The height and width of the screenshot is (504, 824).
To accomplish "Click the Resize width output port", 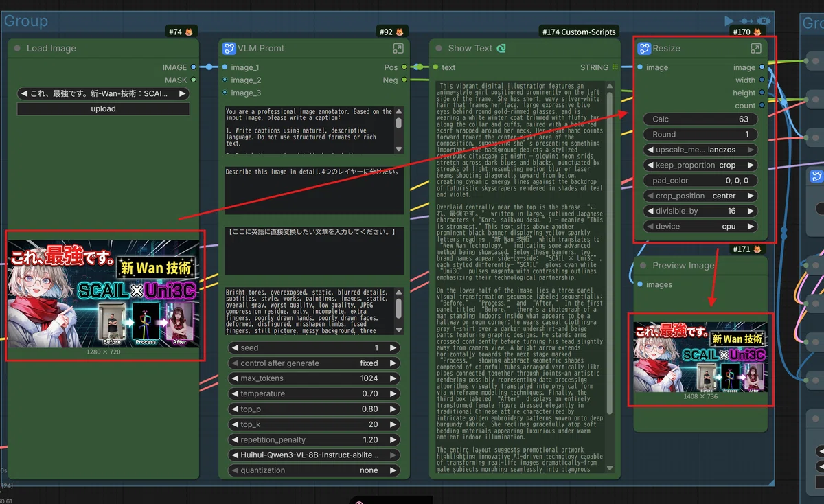I will [x=762, y=80].
